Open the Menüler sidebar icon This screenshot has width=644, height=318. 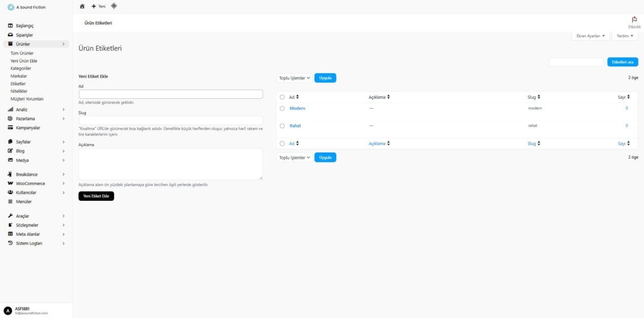pyautogui.click(x=10, y=201)
